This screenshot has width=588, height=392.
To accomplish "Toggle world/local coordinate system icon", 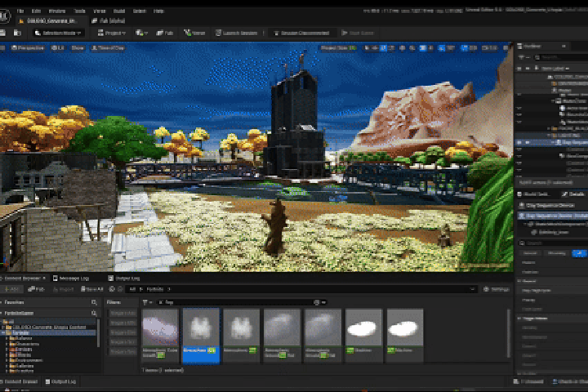I will pyautogui.click(x=403, y=48).
